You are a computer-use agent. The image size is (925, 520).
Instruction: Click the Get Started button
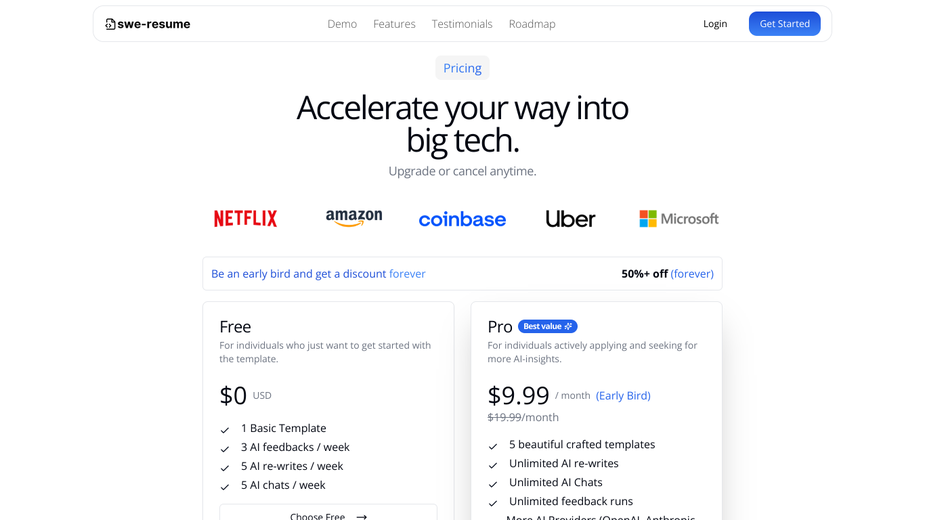785,24
